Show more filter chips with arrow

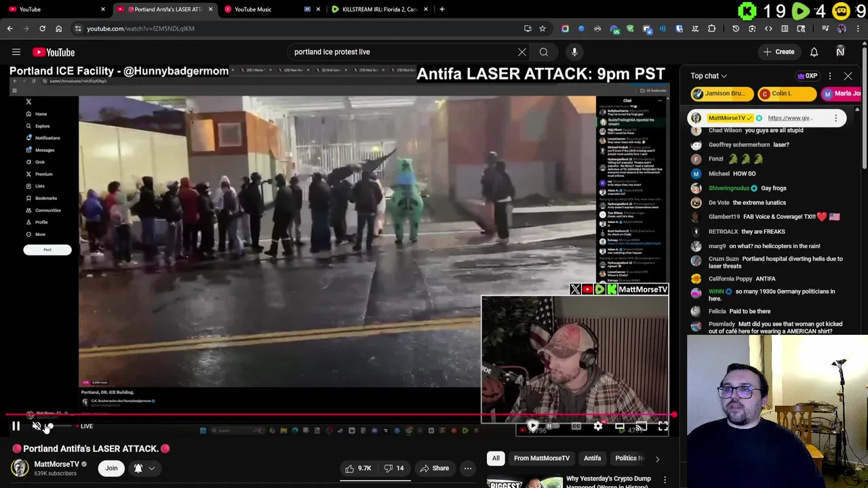pos(657,459)
